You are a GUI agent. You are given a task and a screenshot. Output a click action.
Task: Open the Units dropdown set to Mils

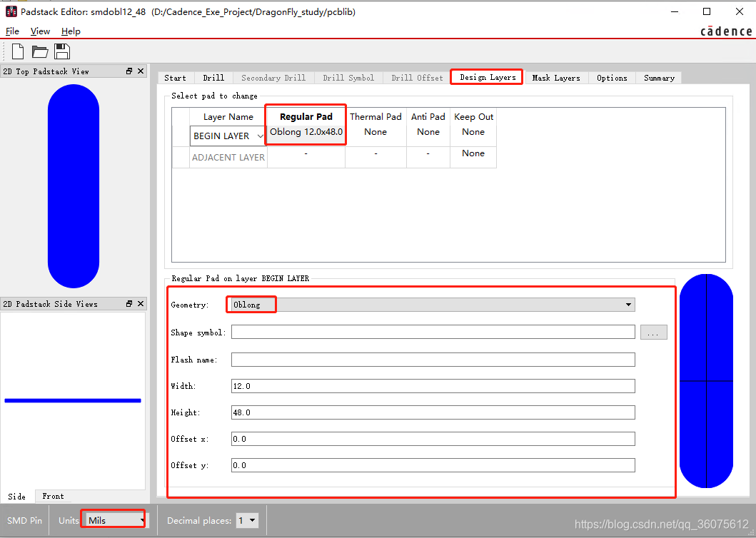pos(114,521)
